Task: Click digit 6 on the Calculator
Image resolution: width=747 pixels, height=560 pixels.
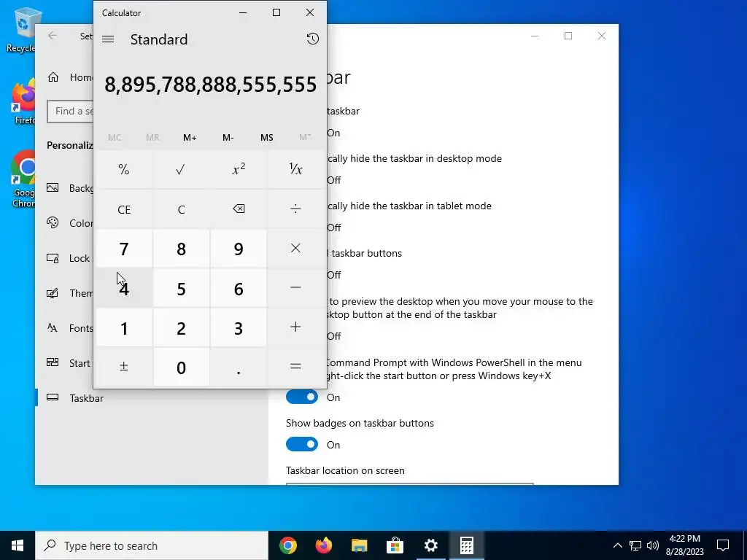Action: pos(239,288)
